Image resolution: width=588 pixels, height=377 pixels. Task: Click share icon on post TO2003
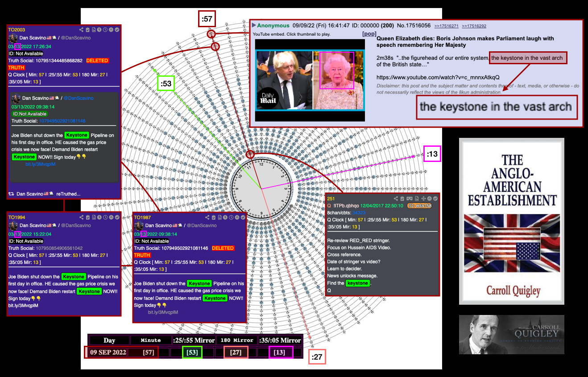click(x=81, y=30)
